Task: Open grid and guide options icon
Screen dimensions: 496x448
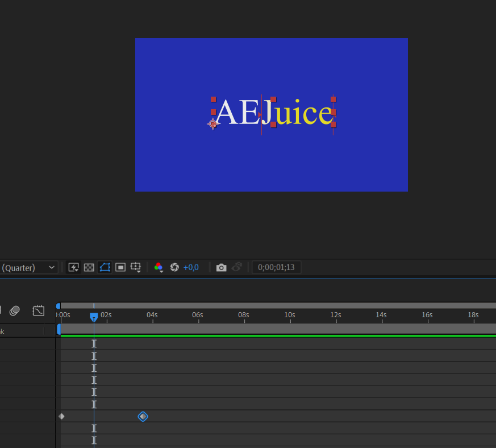Action: pyautogui.click(x=136, y=268)
